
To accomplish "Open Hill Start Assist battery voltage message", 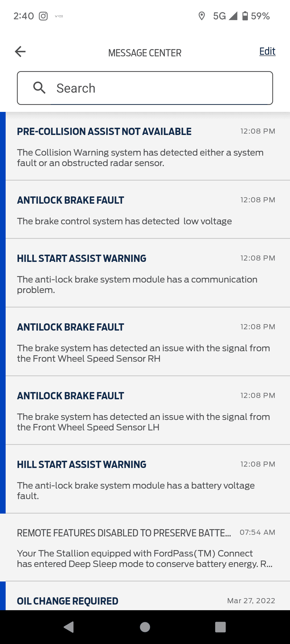I will 145,479.
